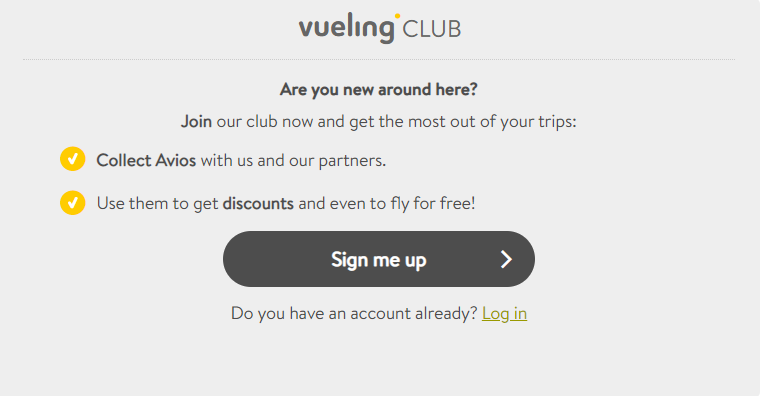
Task: Click the CLUB text beside the logo
Action: click(x=432, y=30)
